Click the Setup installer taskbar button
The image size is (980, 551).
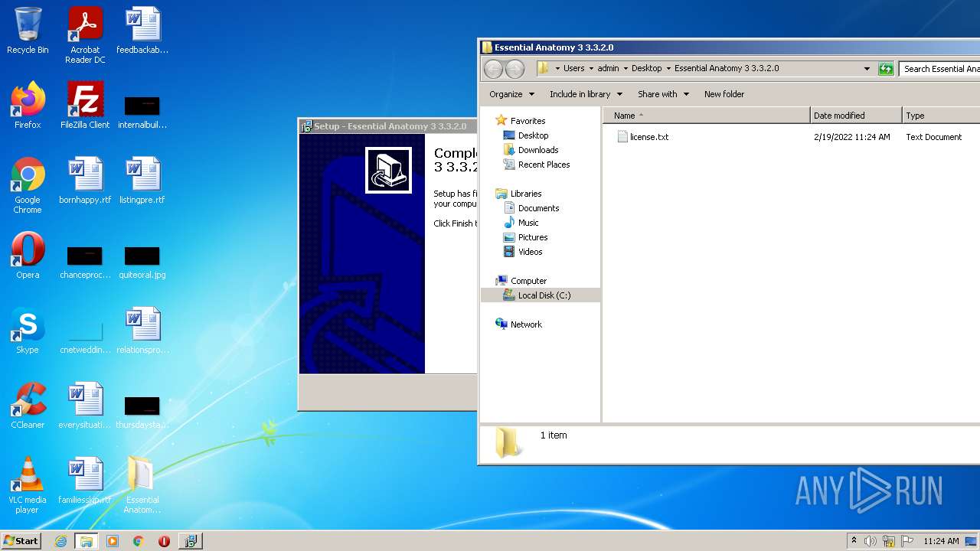[190, 541]
